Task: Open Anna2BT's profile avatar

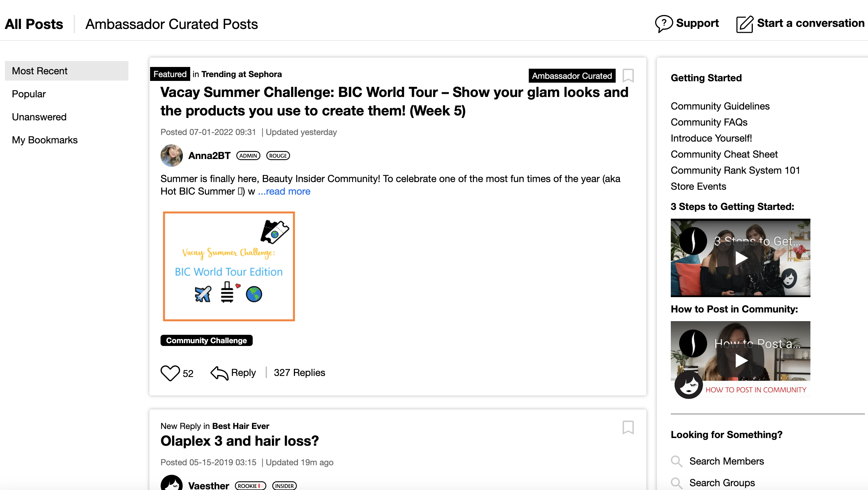Action: click(171, 156)
